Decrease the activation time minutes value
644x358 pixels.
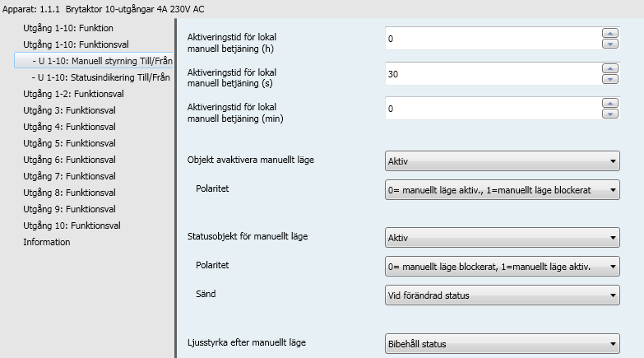pyautogui.click(x=610, y=114)
